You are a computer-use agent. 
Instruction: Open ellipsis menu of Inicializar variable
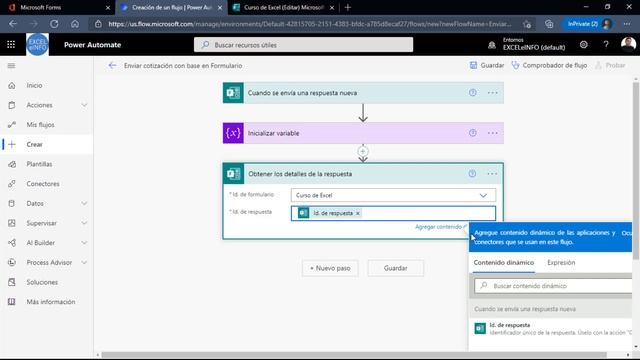coord(492,133)
